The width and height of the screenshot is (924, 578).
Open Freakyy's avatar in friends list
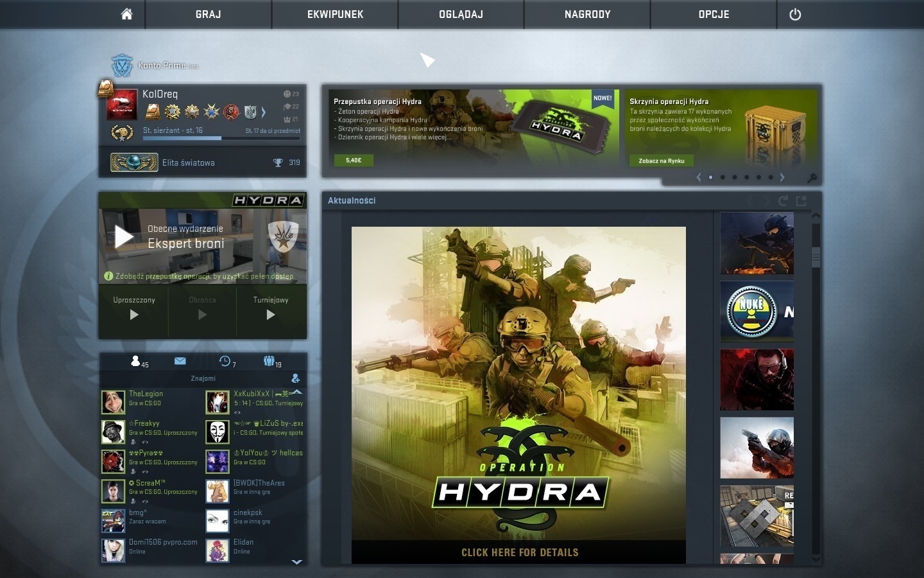[x=113, y=432]
